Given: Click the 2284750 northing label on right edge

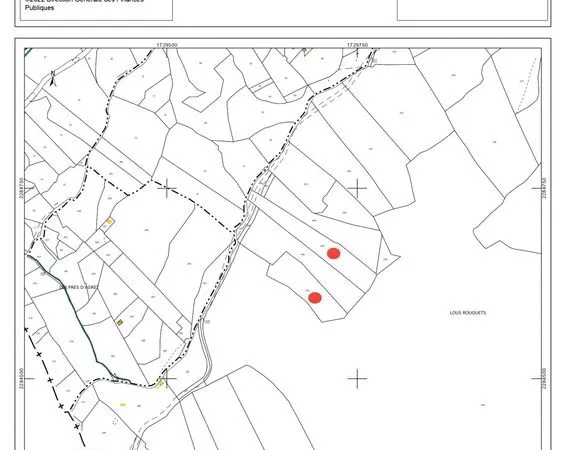Looking at the screenshot, I should click(544, 188).
